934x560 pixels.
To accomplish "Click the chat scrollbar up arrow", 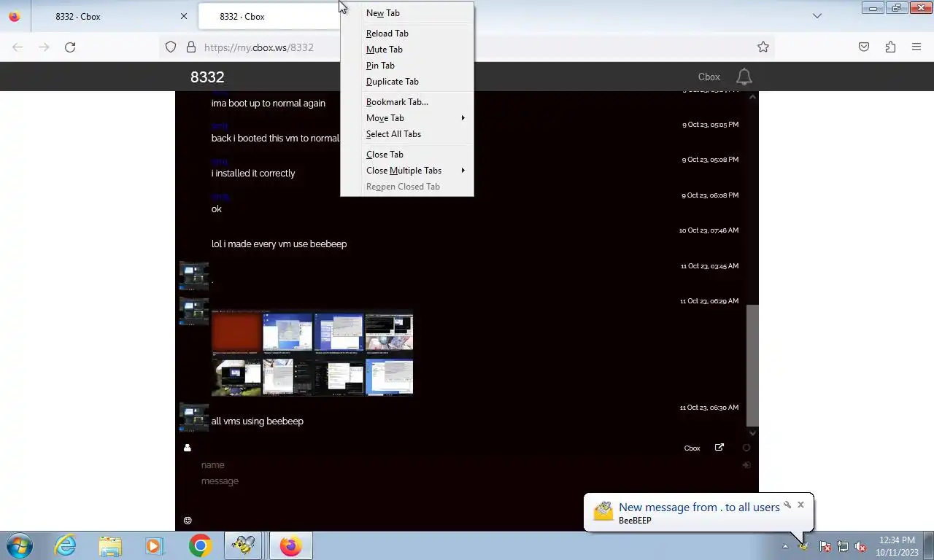I will (753, 96).
